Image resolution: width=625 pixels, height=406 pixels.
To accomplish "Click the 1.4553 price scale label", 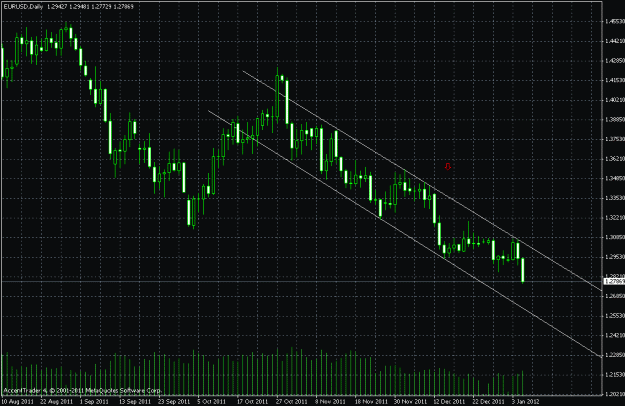I will 615,21.
